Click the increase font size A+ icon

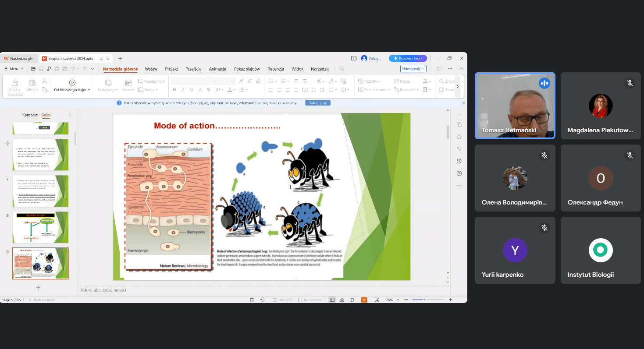point(242,81)
